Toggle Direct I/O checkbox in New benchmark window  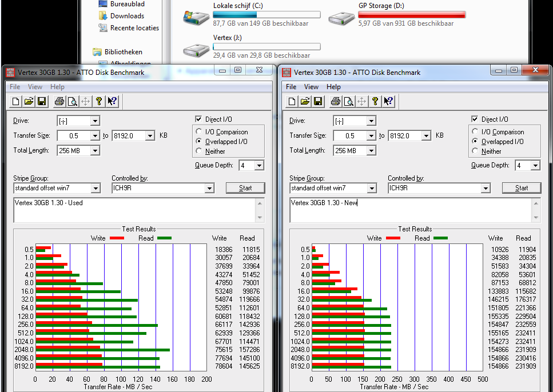click(x=475, y=119)
